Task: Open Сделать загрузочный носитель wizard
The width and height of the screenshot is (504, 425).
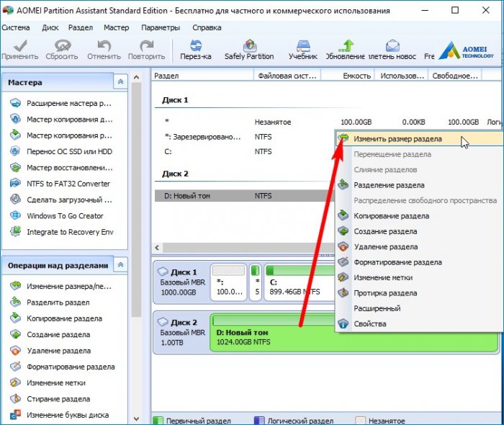Action: pos(60,200)
